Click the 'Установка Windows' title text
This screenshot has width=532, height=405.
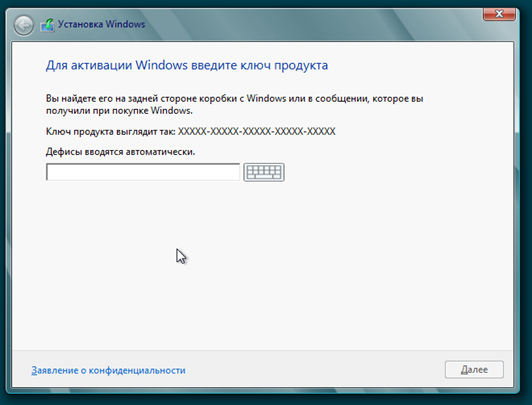101,24
